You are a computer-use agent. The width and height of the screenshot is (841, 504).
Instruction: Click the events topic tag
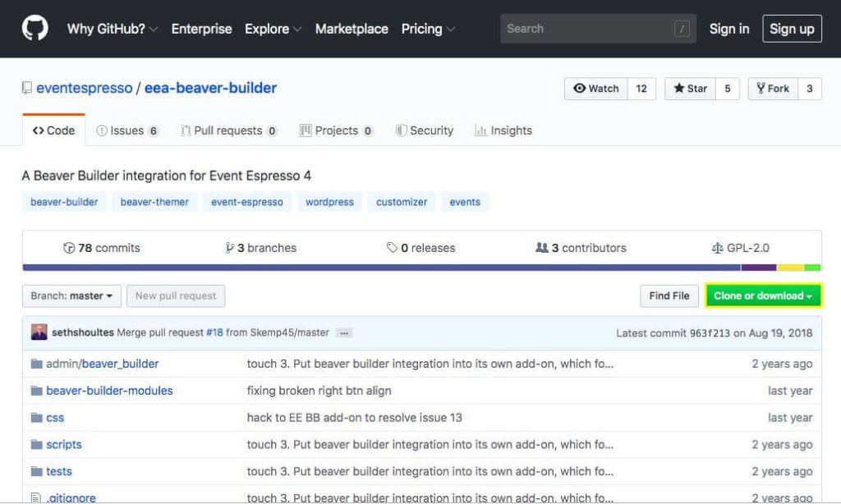pos(465,202)
